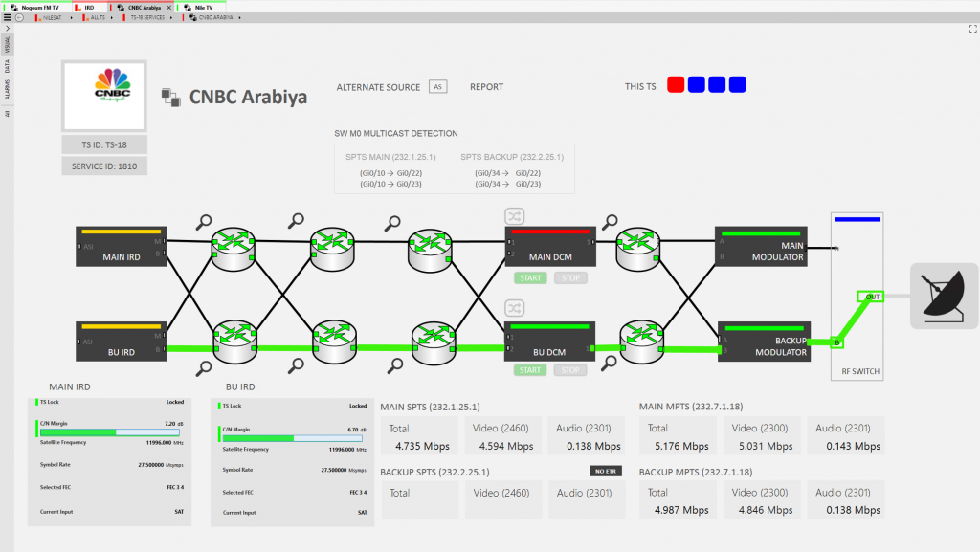Click BU IRD C/N Margin bar
The width and height of the screenshot is (980, 552).
tap(293, 438)
